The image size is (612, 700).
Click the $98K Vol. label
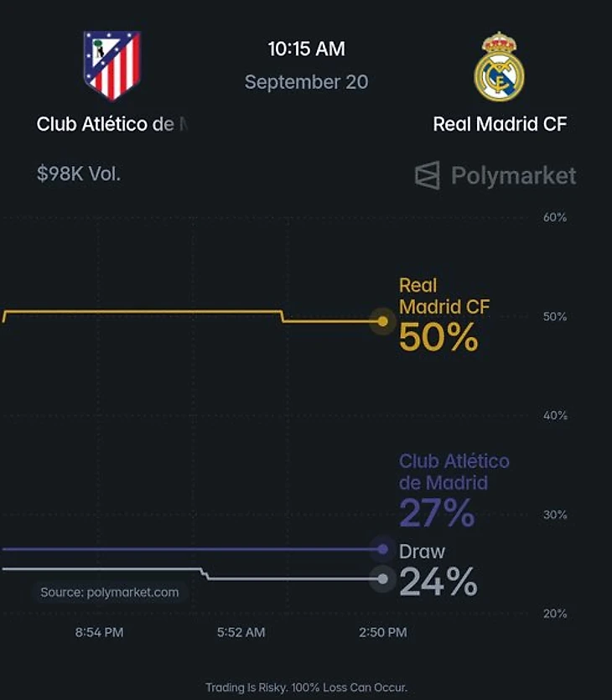tap(79, 174)
